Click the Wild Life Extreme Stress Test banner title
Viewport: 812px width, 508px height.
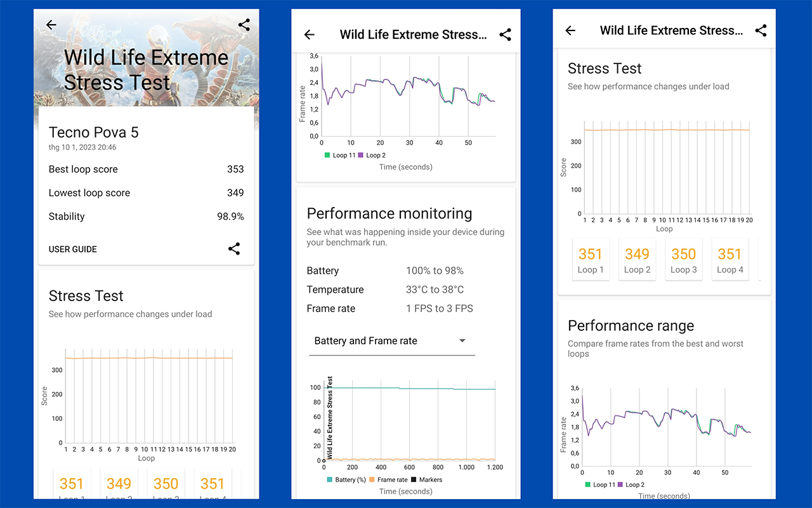[146, 70]
